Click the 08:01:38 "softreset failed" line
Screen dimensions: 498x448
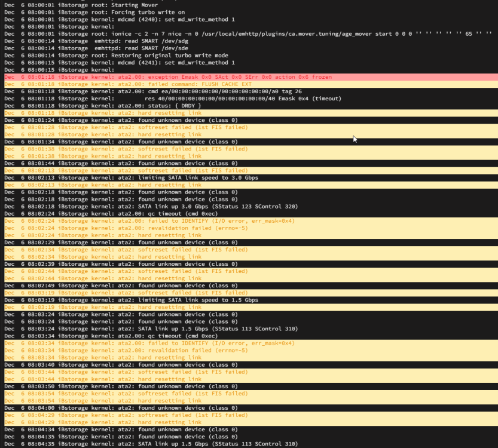point(251,149)
